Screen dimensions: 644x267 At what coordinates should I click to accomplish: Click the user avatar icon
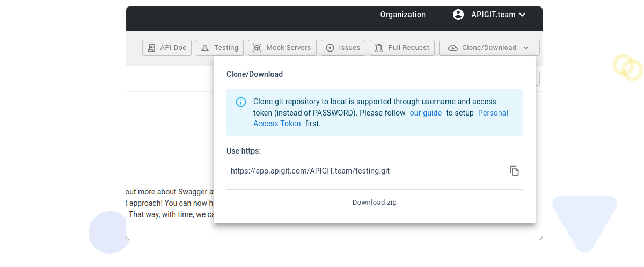pyautogui.click(x=458, y=15)
